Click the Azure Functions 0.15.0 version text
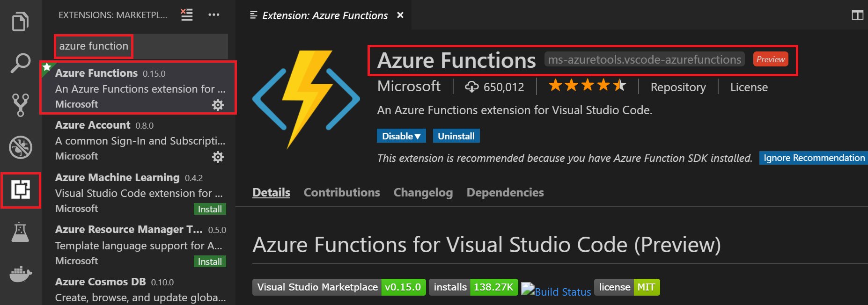The height and width of the screenshot is (305, 868). [154, 74]
